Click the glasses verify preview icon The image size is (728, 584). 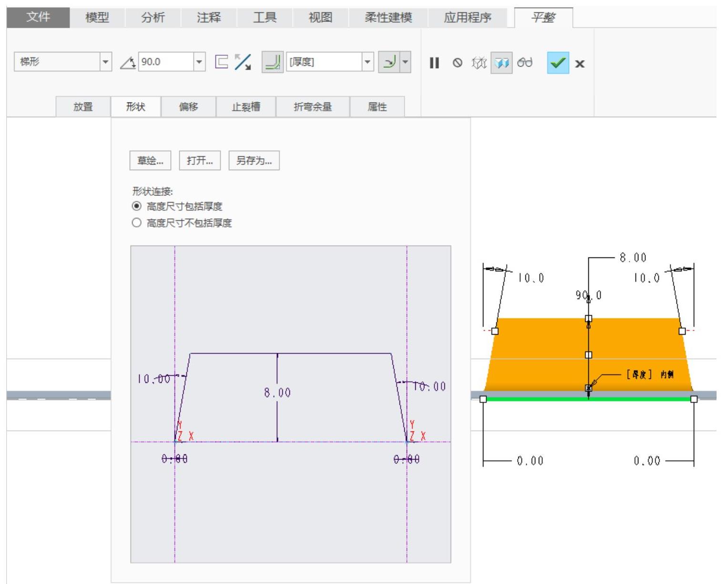525,63
